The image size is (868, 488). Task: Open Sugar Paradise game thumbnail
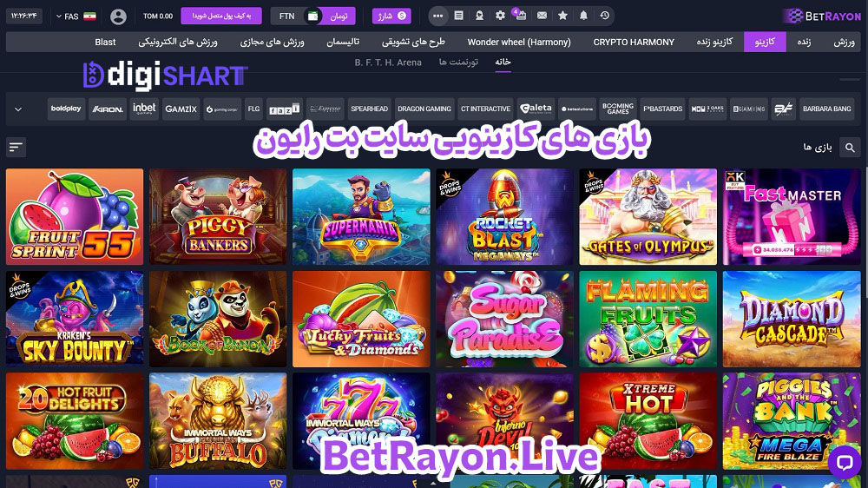pyautogui.click(x=505, y=319)
